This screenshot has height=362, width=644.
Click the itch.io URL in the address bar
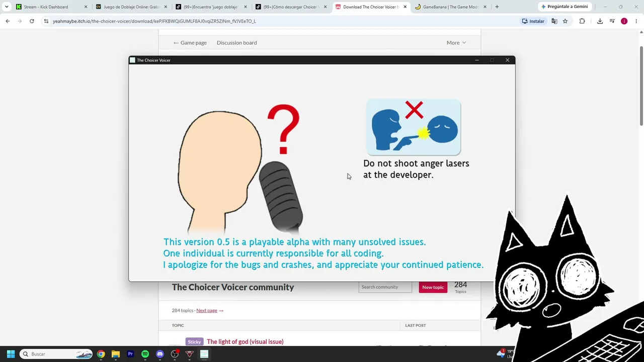154,21
